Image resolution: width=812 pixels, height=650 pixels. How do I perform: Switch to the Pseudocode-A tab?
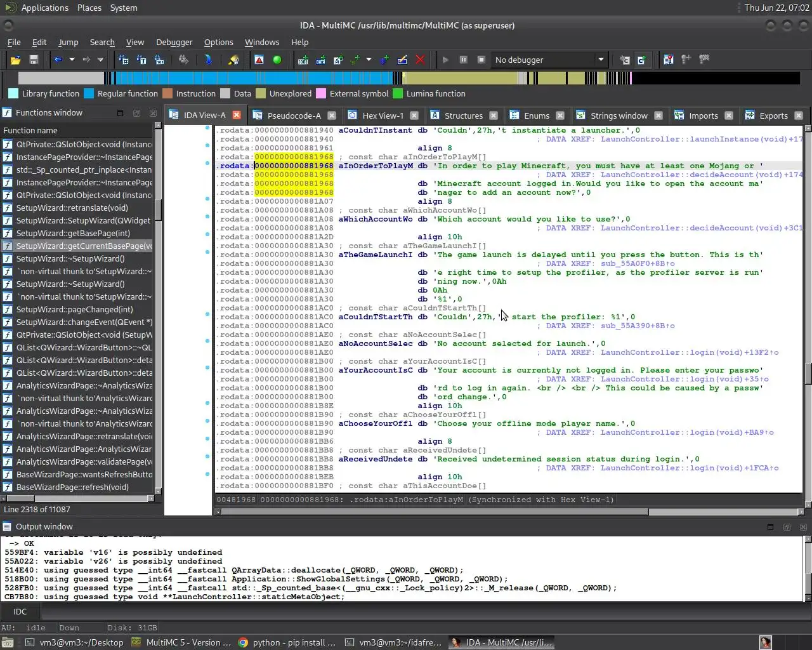point(294,116)
